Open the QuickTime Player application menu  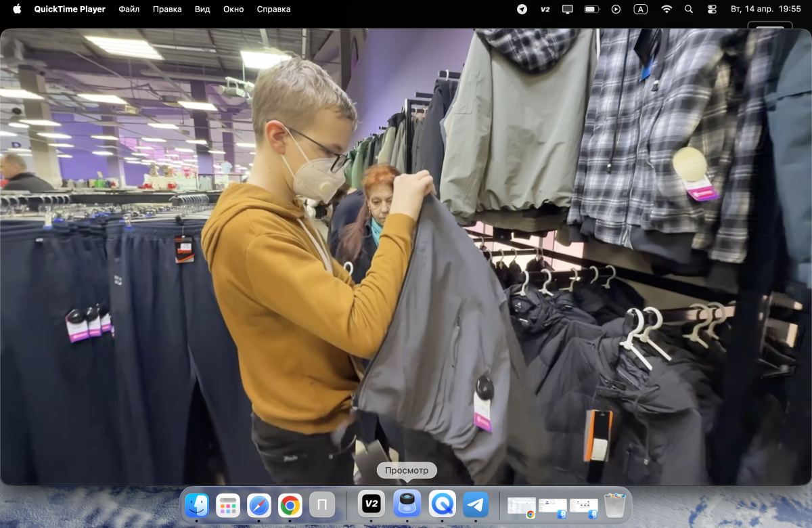point(70,9)
